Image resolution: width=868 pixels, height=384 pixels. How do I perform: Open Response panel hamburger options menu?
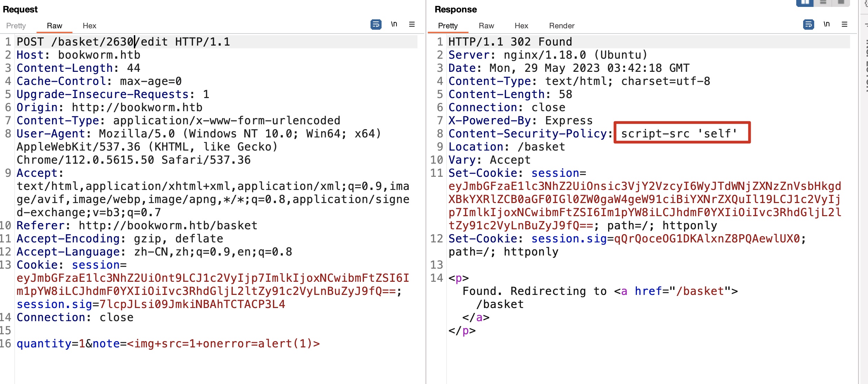click(845, 24)
